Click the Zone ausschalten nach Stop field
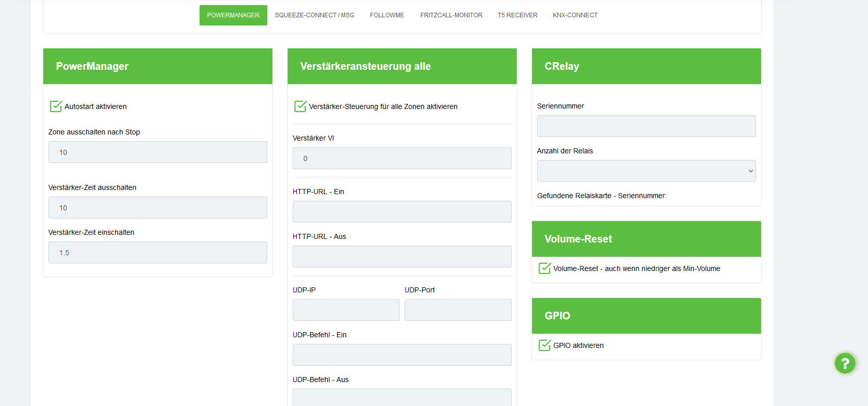868x406 pixels. [158, 152]
